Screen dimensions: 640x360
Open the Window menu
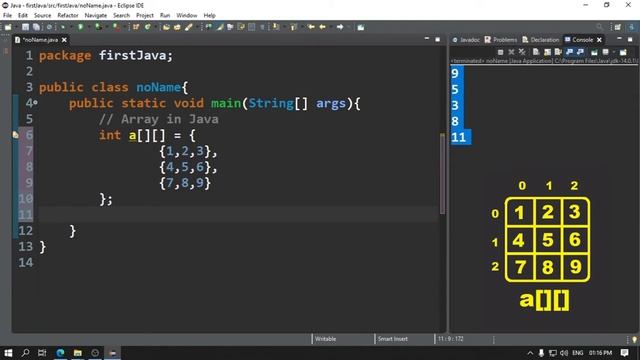187,15
